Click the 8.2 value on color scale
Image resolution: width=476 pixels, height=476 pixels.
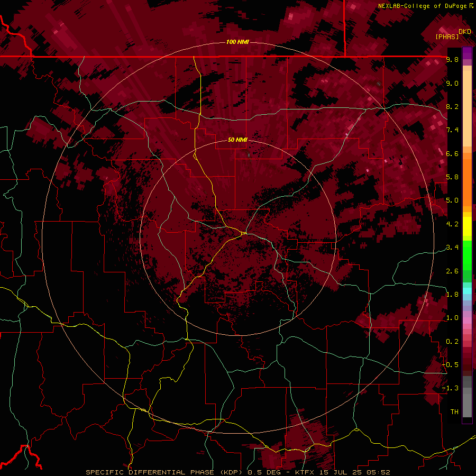click(452, 106)
